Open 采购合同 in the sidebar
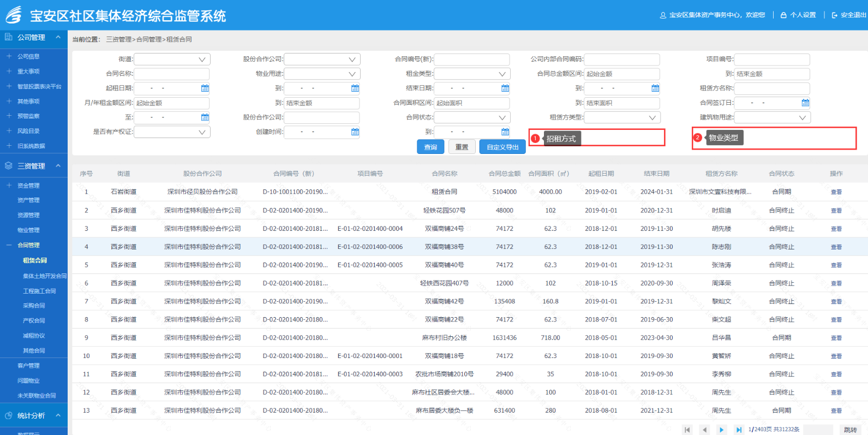868x435 pixels. [x=34, y=306]
